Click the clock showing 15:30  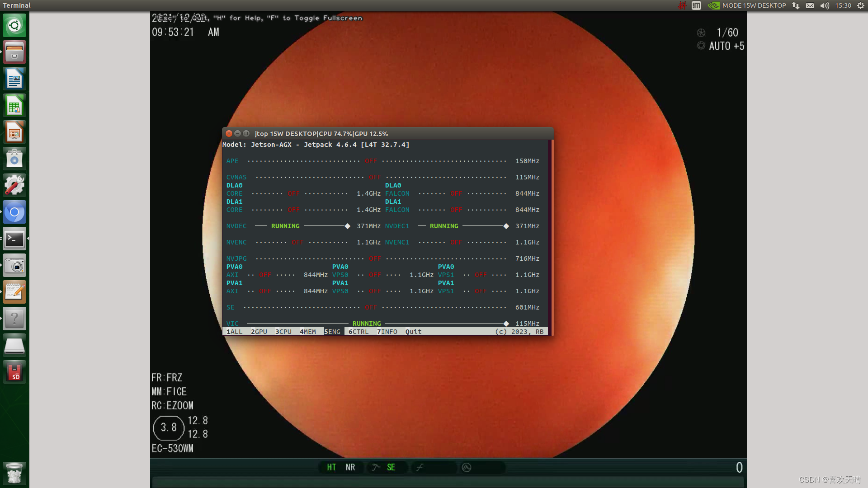point(843,5)
